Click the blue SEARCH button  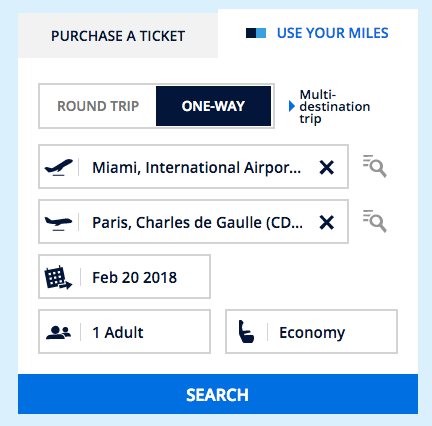pos(218,394)
